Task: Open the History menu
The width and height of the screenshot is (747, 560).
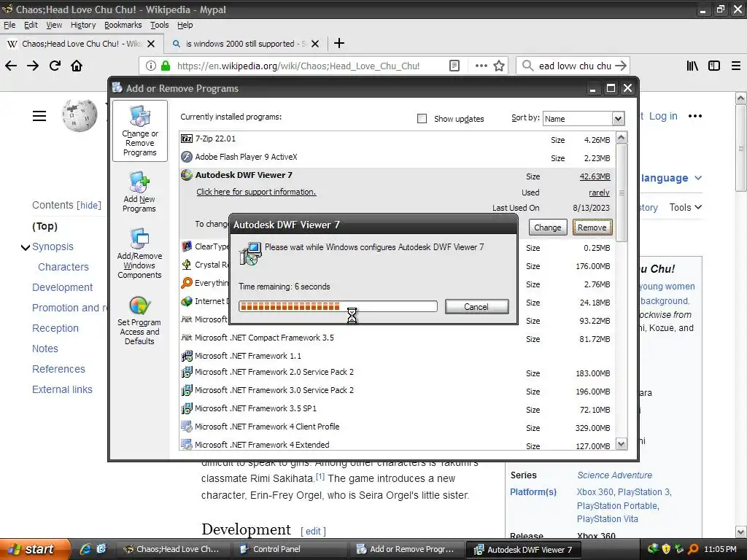Action: coord(83,25)
